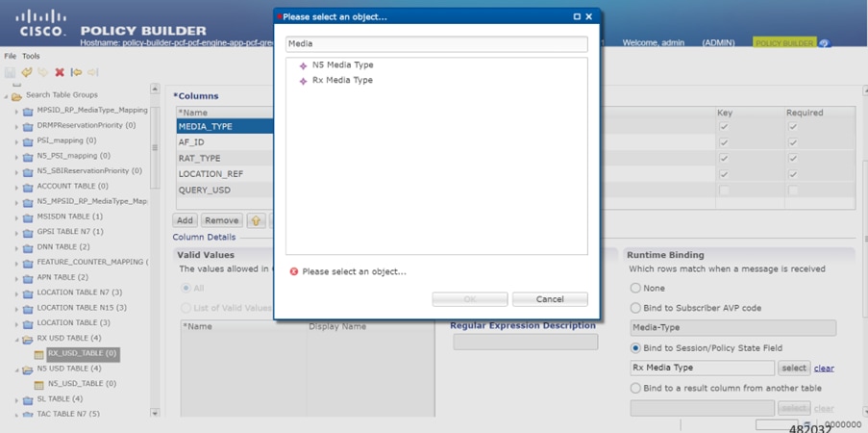Select N5 Media Type in object list
Image resolution: width=868 pixels, height=433 pixels.
pyautogui.click(x=342, y=64)
